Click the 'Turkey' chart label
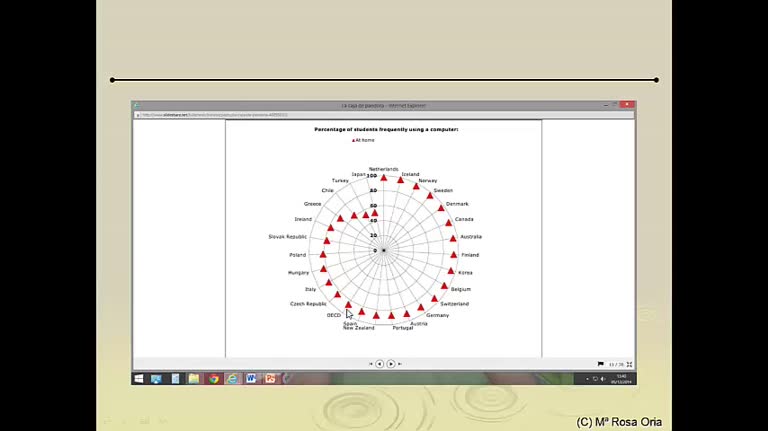 [340, 181]
